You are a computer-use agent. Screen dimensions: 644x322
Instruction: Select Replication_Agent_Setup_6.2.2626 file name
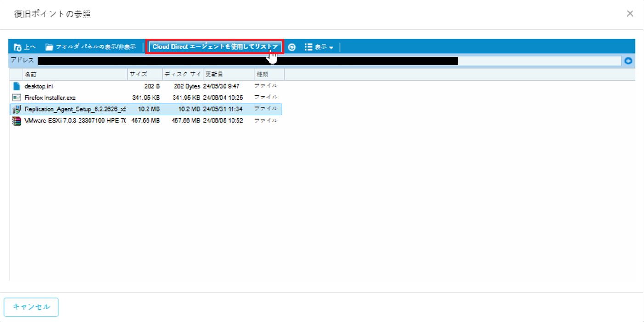coord(75,109)
